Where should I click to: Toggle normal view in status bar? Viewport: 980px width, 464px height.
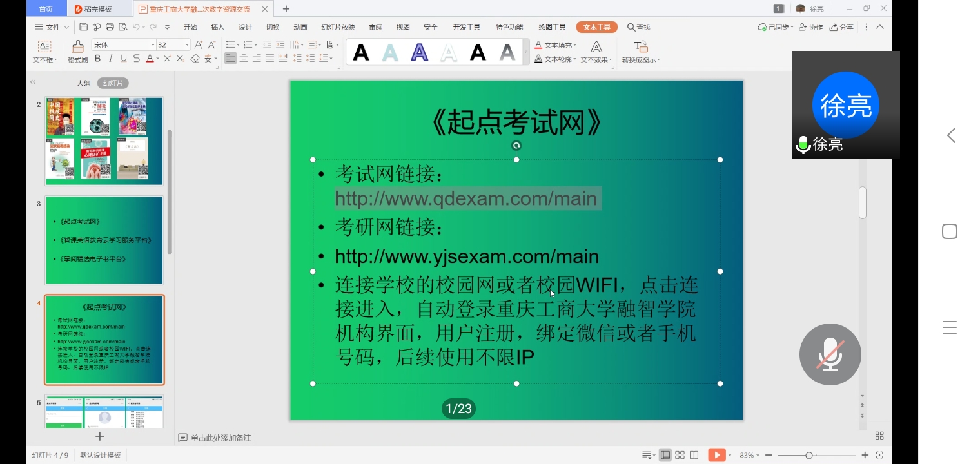[665, 455]
